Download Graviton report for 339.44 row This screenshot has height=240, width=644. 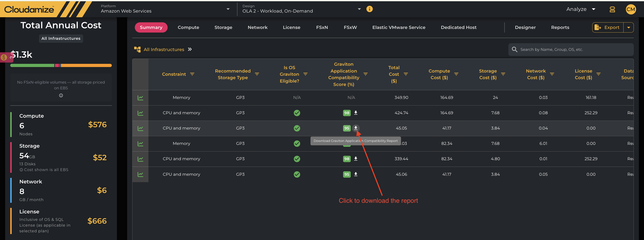click(x=355, y=159)
